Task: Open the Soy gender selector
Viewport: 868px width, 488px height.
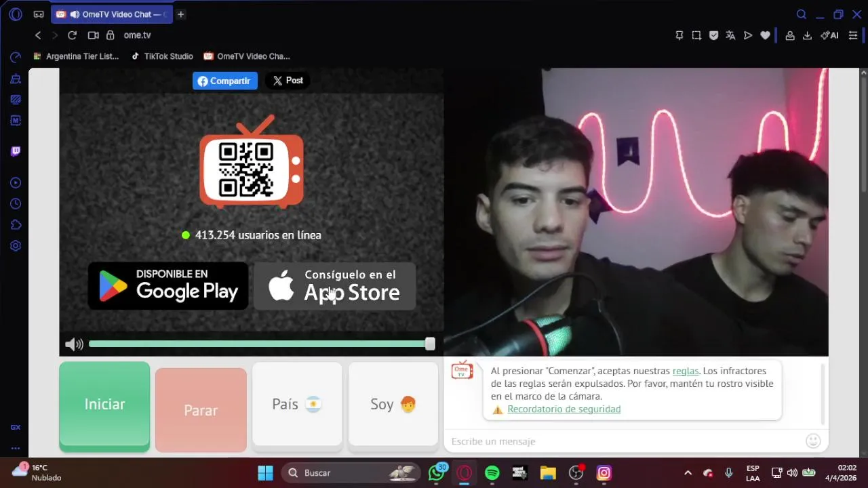Action: (x=393, y=405)
